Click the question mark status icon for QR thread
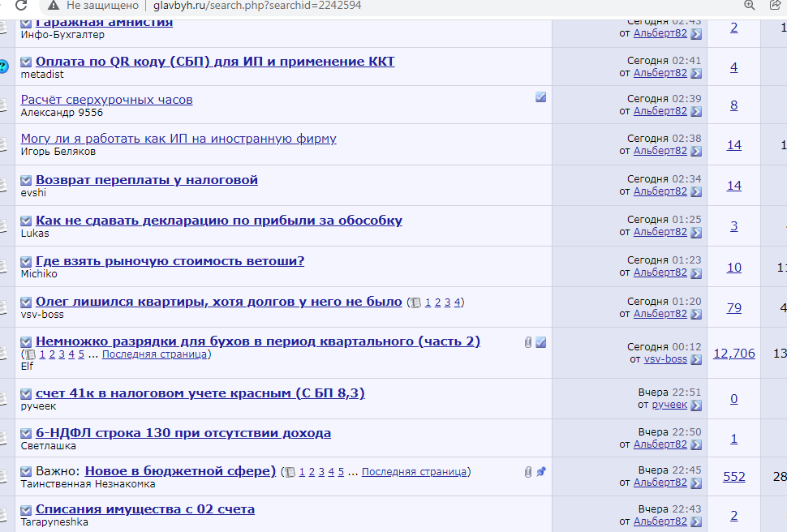 coord(3,66)
